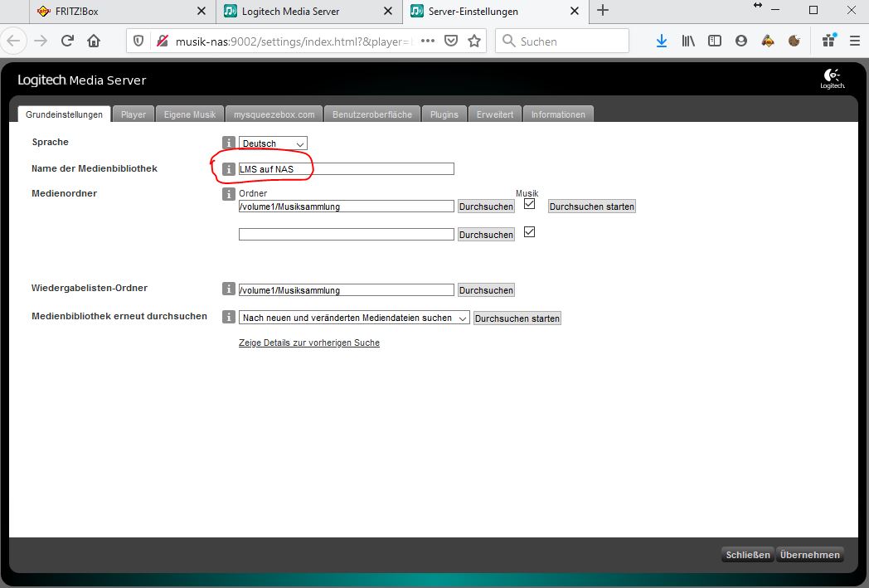The height and width of the screenshot is (588, 869).
Task: Click the Logitech logo in the header
Action: (833, 80)
